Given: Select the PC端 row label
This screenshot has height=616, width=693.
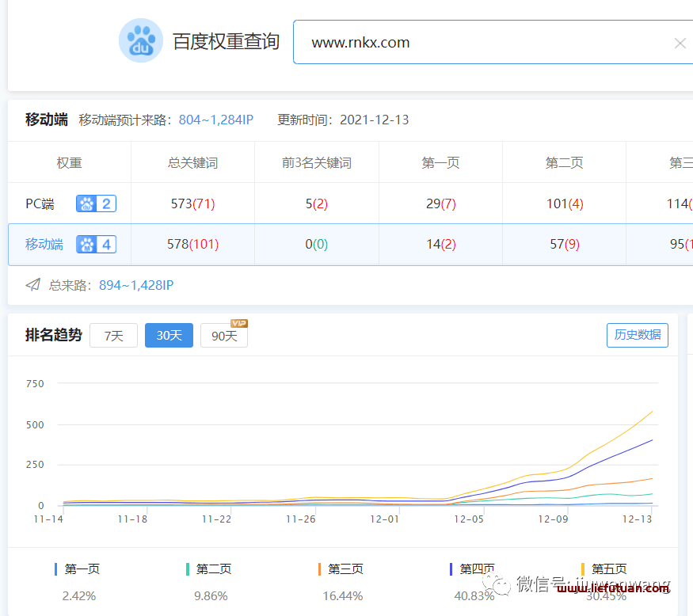Looking at the screenshot, I should tap(40, 203).
